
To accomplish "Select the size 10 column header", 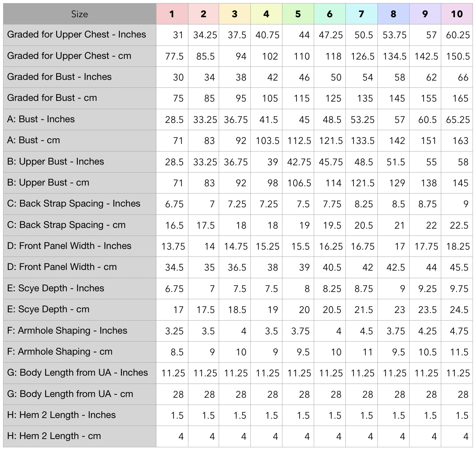I will point(457,14).
